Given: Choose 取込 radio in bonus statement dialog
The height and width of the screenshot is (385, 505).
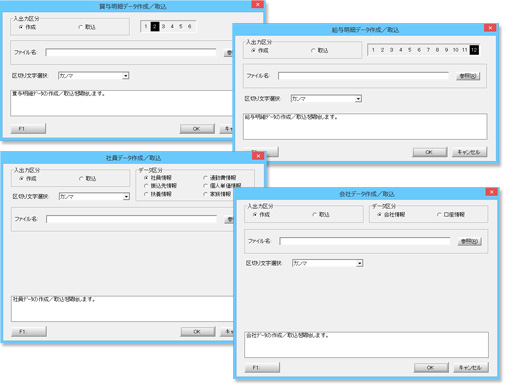Looking at the screenshot, I should click(x=87, y=27).
